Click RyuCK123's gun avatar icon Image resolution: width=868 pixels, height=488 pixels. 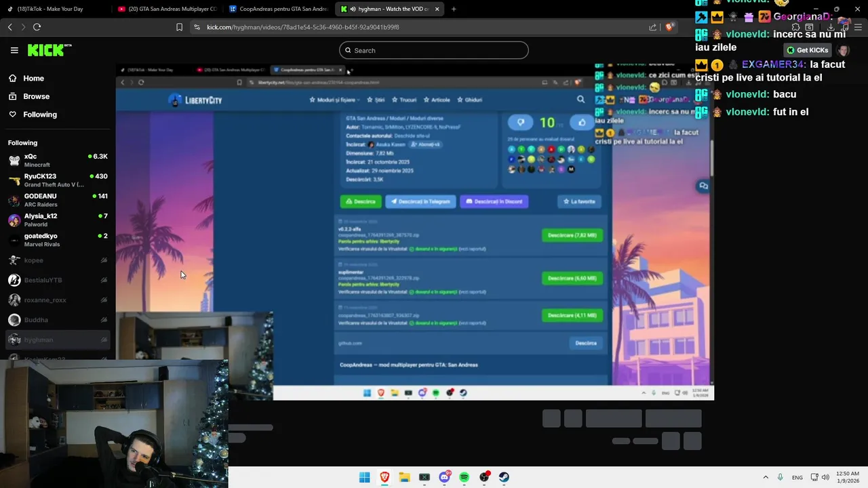point(14,180)
